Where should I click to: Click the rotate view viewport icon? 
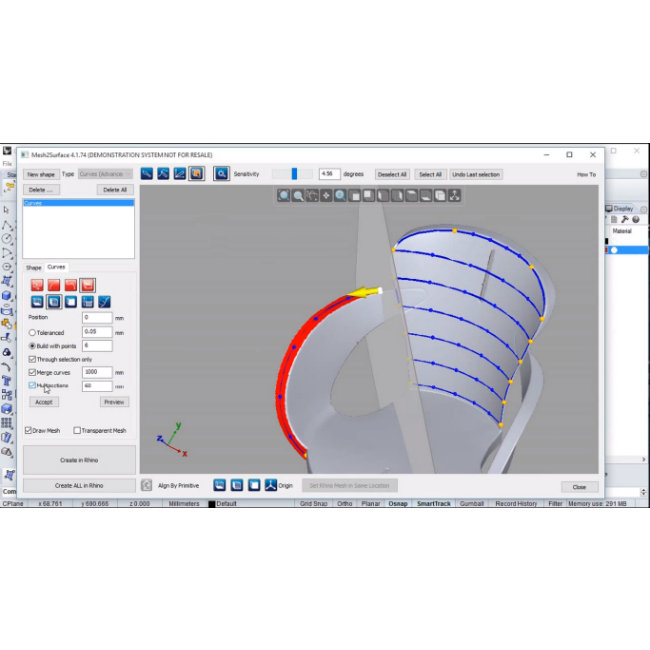click(312, 195)
